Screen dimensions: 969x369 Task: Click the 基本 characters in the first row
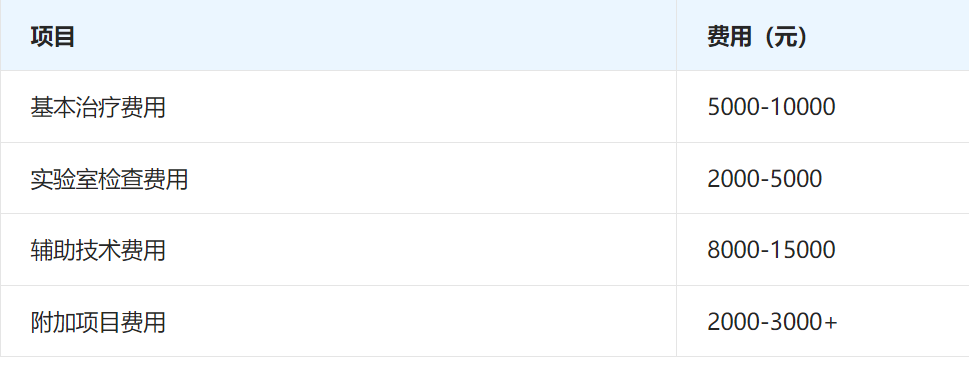pos(53,108)
